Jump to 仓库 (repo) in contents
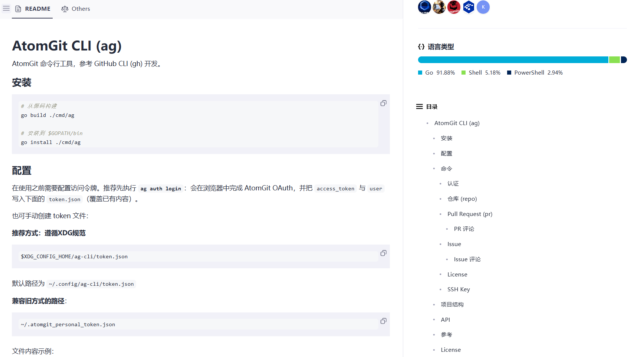Image resolution: width=644 pixels, height=357 pixels. pyautogui.click(x=462, y=199)
